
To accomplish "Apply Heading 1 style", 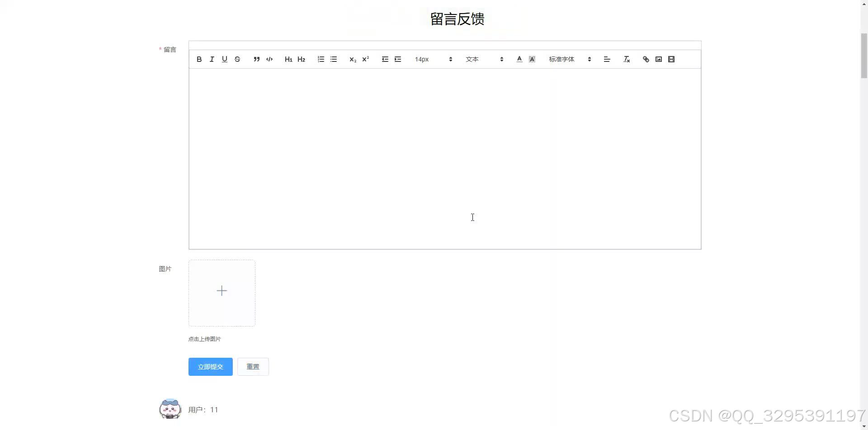I will [288, 59].
